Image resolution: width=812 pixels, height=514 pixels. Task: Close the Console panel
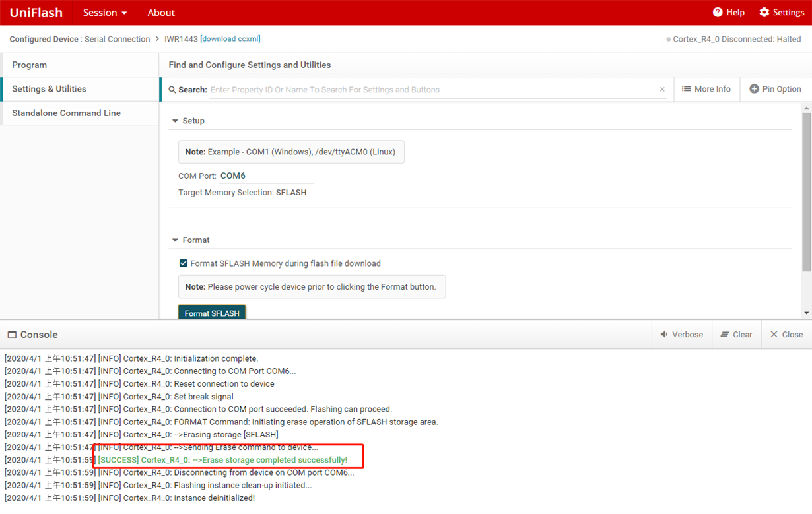coord(786,335)
